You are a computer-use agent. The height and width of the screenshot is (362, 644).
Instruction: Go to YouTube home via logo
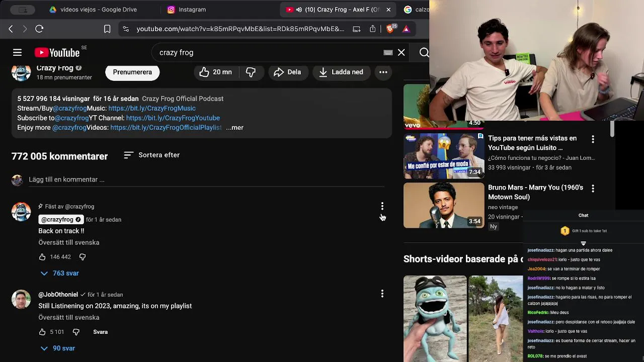point(57,52)
